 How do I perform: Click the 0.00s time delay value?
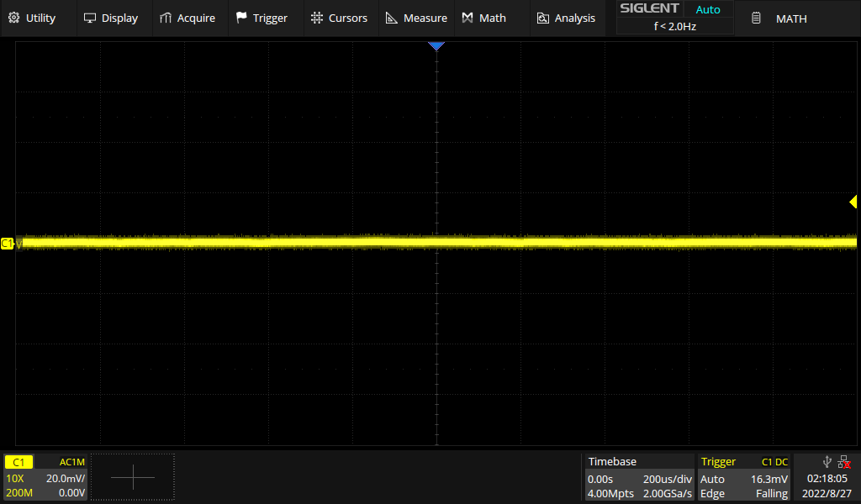click(x=600, y=479)
